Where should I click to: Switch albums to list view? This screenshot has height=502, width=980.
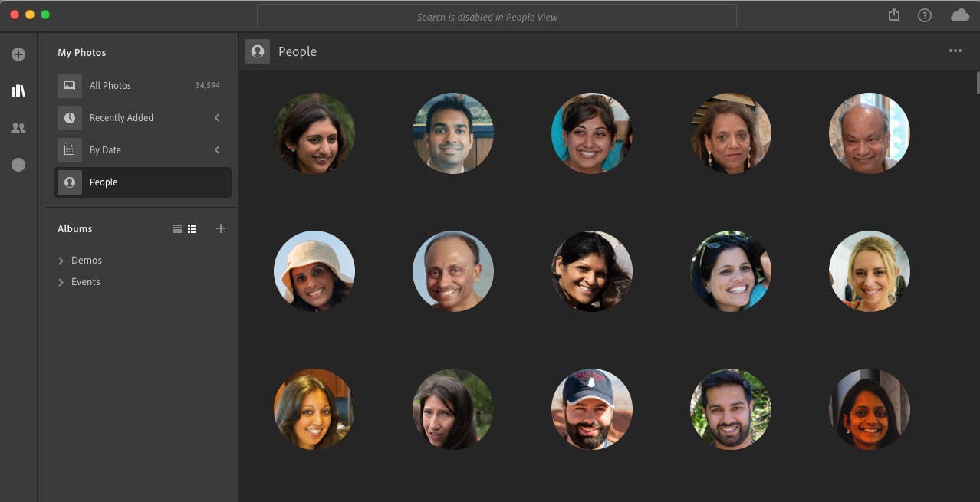coord(178,228)
